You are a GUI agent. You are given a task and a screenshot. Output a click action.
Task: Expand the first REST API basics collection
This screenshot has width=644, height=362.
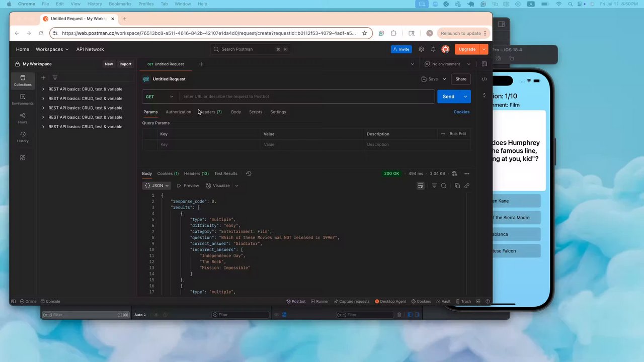coord(43,89)
